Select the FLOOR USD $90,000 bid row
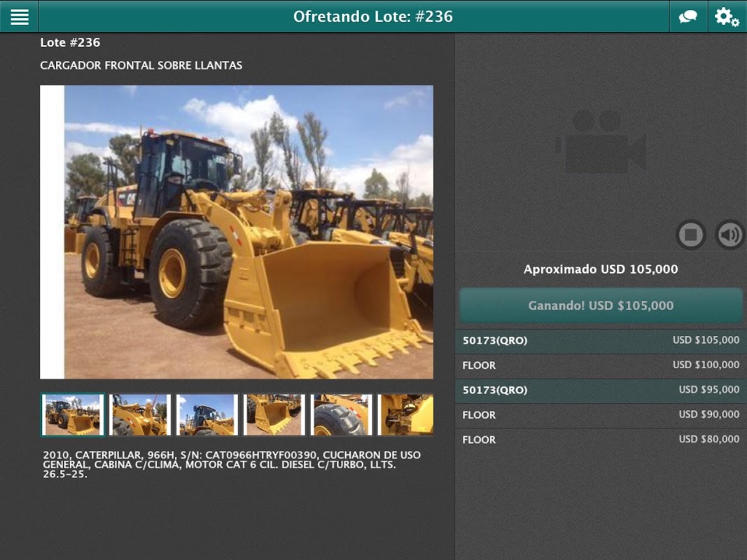 point(601,415)
